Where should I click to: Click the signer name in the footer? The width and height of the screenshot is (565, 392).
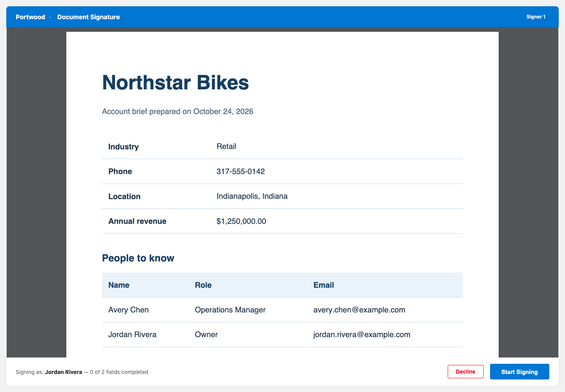64,372
